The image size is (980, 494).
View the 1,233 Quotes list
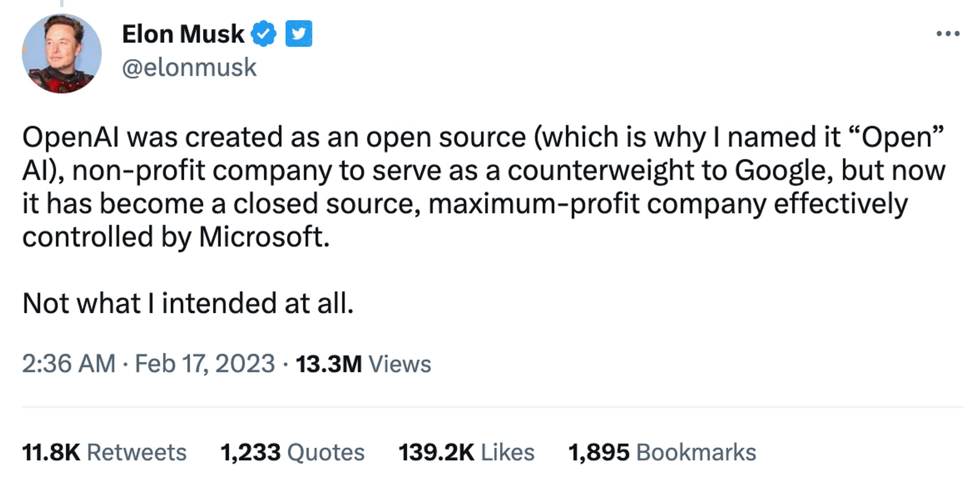pos(292,452)
